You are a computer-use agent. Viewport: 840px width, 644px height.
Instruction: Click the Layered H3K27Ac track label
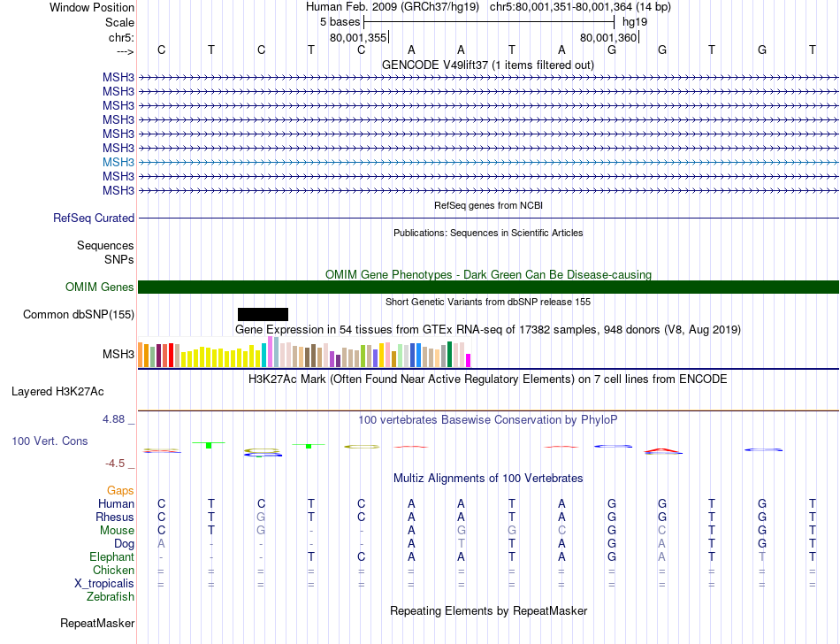coord(57,392)
